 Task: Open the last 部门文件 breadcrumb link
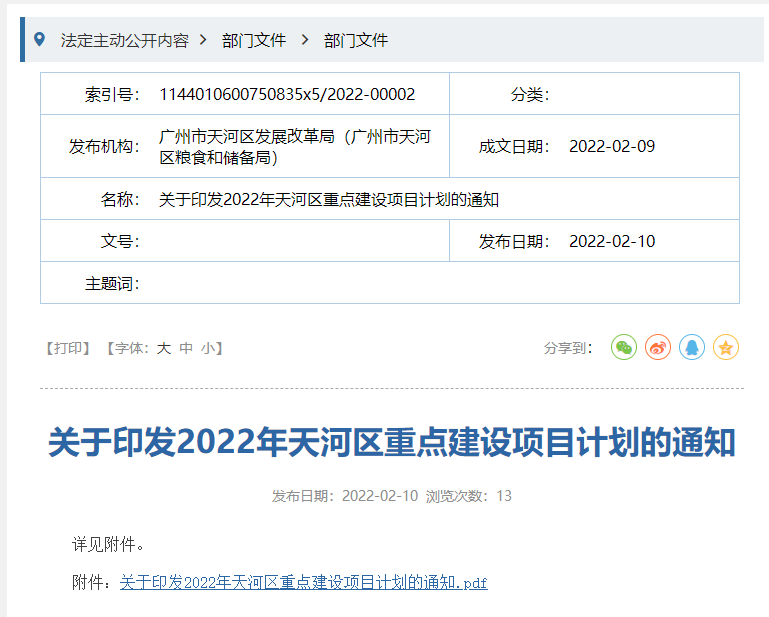coord(356,40)
